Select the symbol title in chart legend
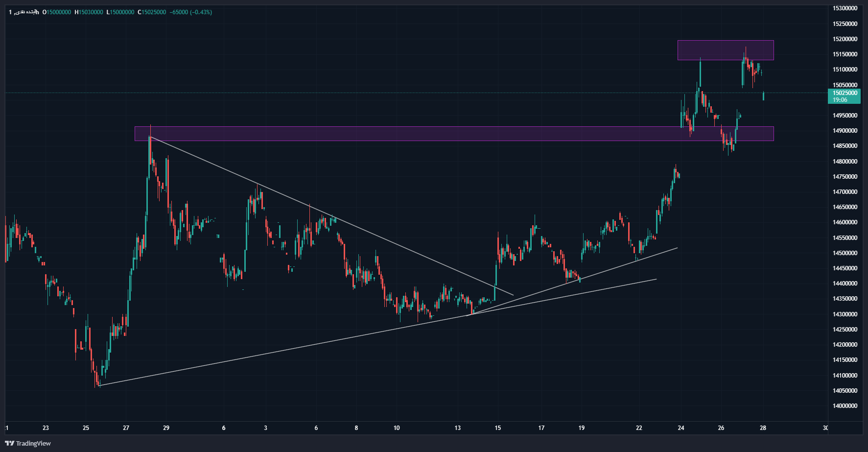 (x=23, y=12)
